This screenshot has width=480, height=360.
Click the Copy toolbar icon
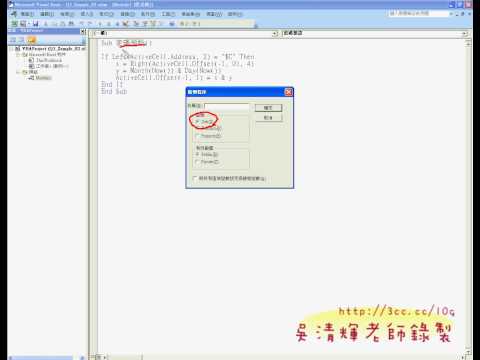tap(55, 24)
